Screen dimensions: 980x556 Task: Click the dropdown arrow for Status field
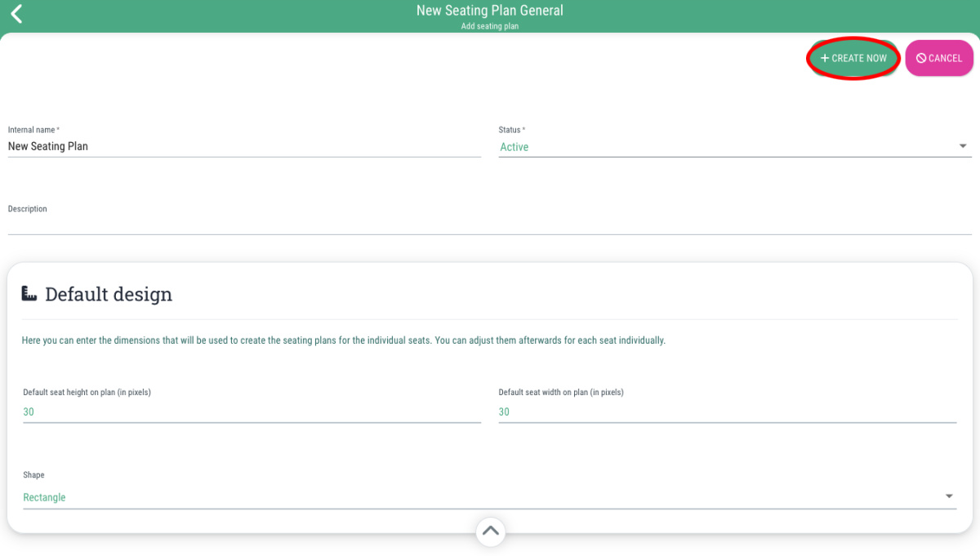click(x=964, y=145)
